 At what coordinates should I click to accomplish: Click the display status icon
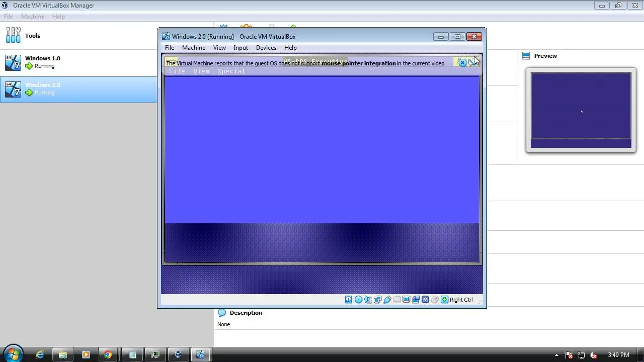coord(406,300)
